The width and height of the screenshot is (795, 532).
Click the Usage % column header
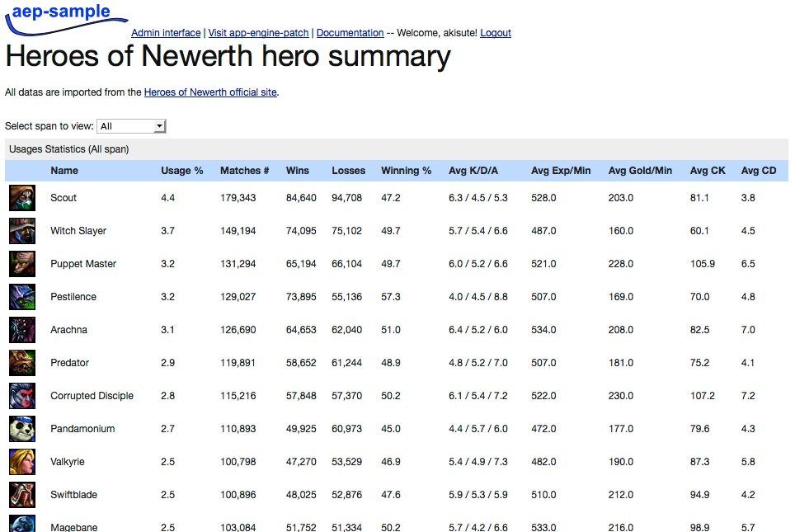coord(182,171)
